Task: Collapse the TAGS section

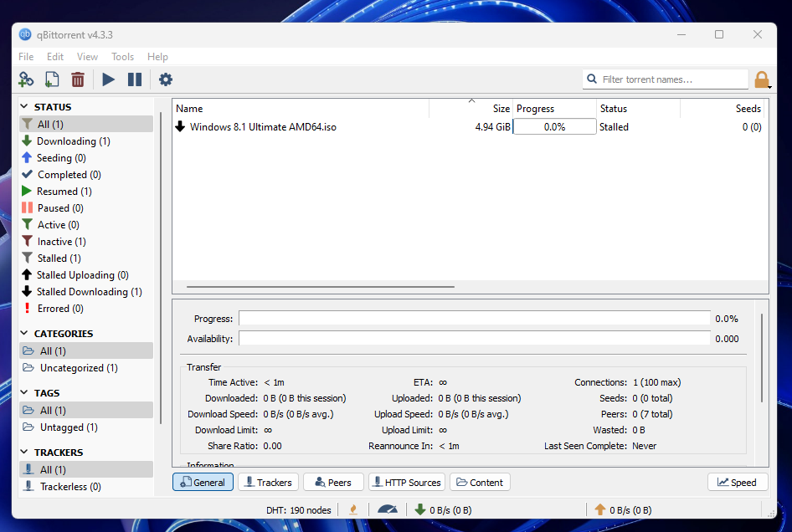Action: click(24, 392)
